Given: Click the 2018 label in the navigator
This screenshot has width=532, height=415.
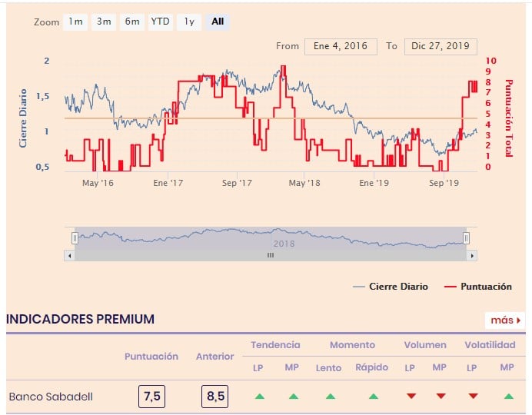Looking at the screenshot, I should 284,244.
